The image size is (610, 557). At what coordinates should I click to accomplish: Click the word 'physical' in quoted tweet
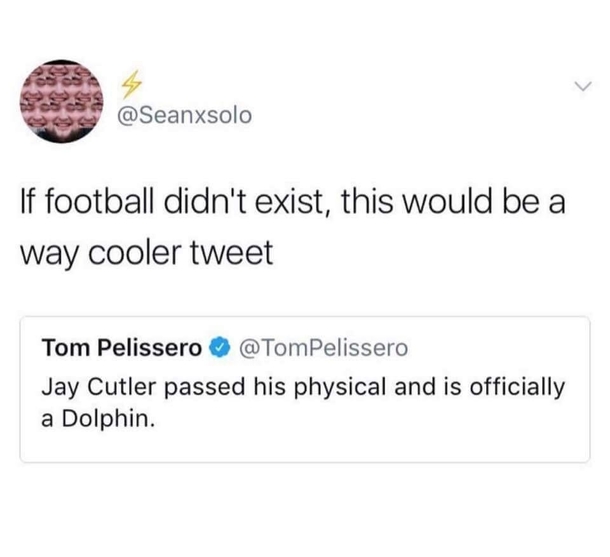click(339, 388)
